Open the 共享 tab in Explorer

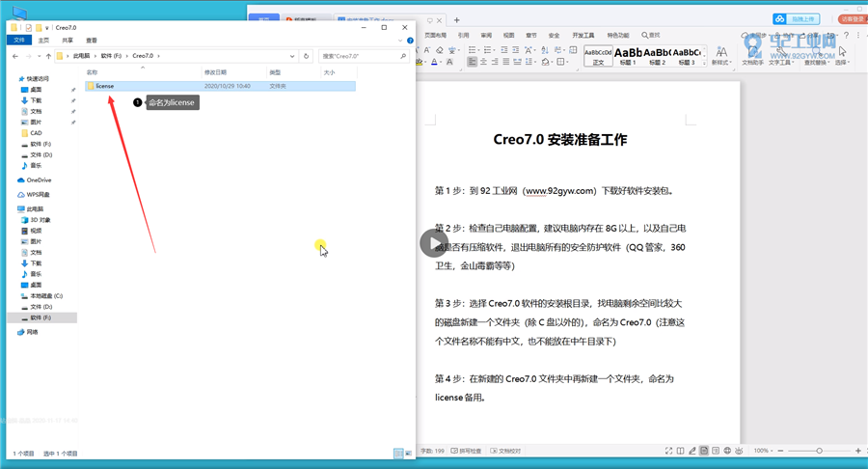click(68, 41)
